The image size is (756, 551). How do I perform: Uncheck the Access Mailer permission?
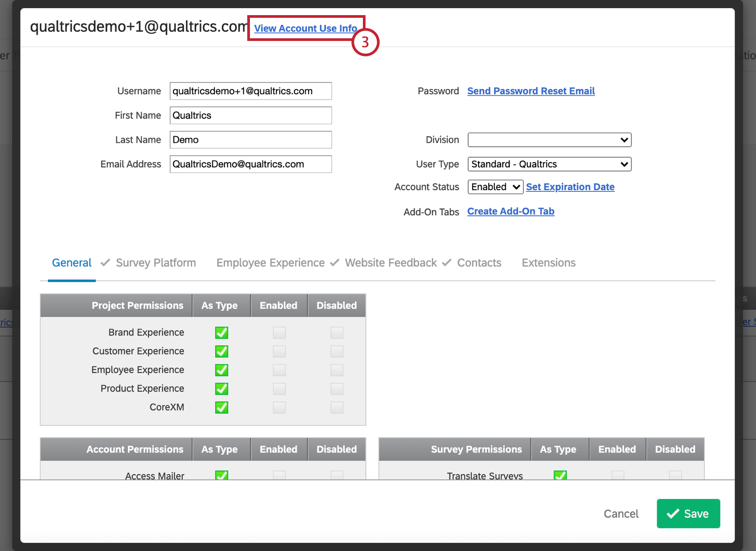221,475
